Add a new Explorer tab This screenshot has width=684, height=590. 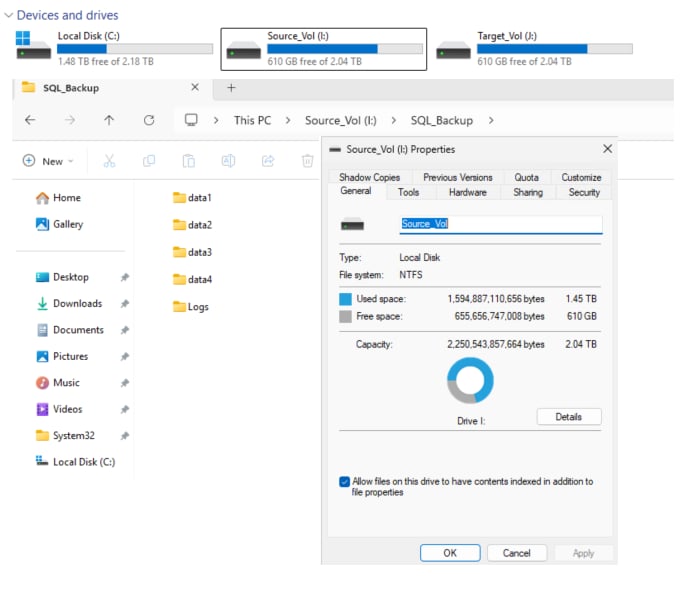(x=231, y=88)
